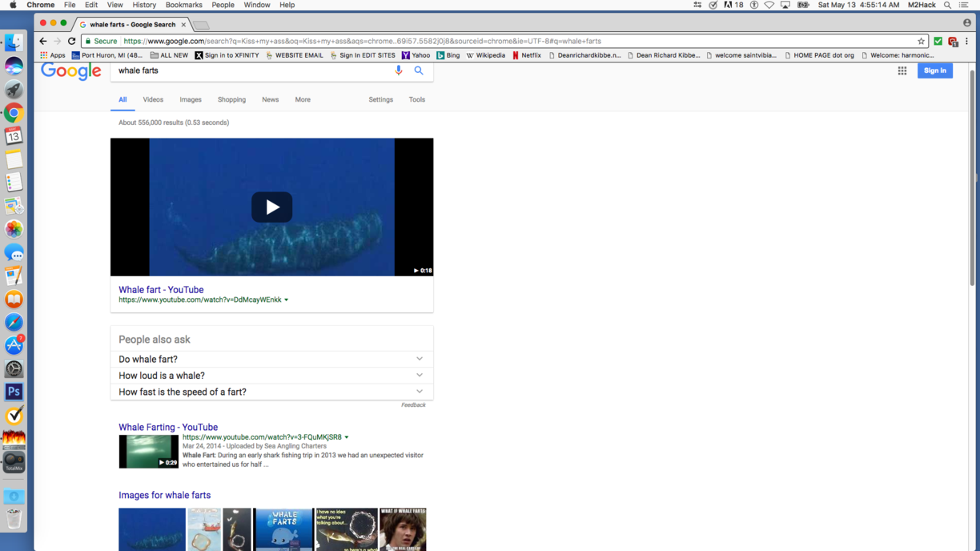
Task: Click the page's vertical scrollbar
Action: tap(973, 176)
